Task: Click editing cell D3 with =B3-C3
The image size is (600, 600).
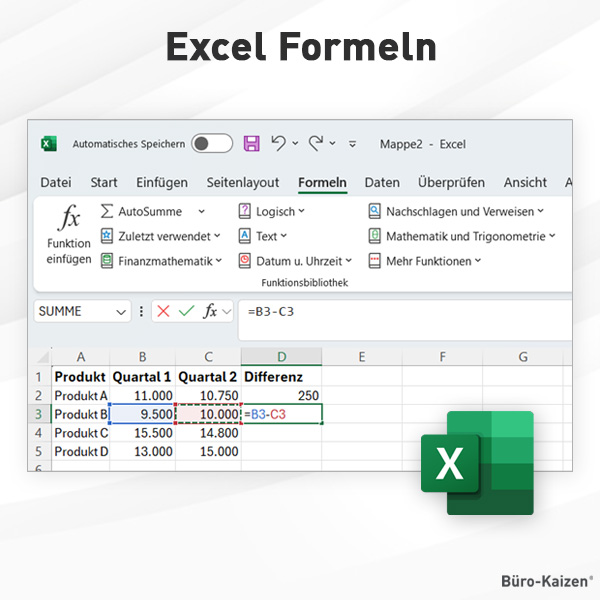Action: pyautogui.click(x=282, y=414)
